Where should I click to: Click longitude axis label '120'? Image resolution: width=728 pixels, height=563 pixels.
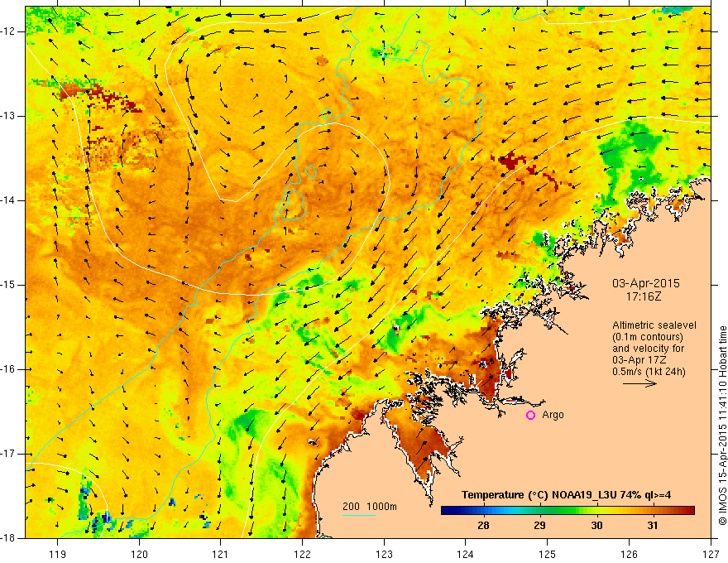point(139,554)
